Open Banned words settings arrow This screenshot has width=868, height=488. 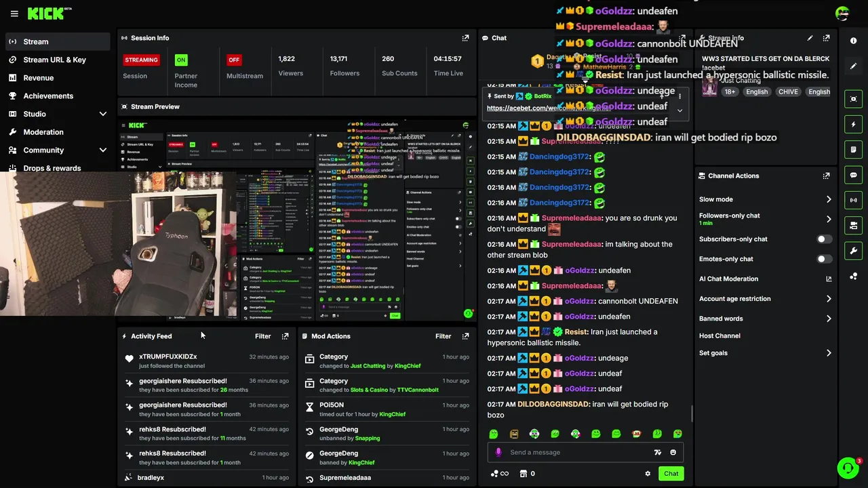(828, 319)
